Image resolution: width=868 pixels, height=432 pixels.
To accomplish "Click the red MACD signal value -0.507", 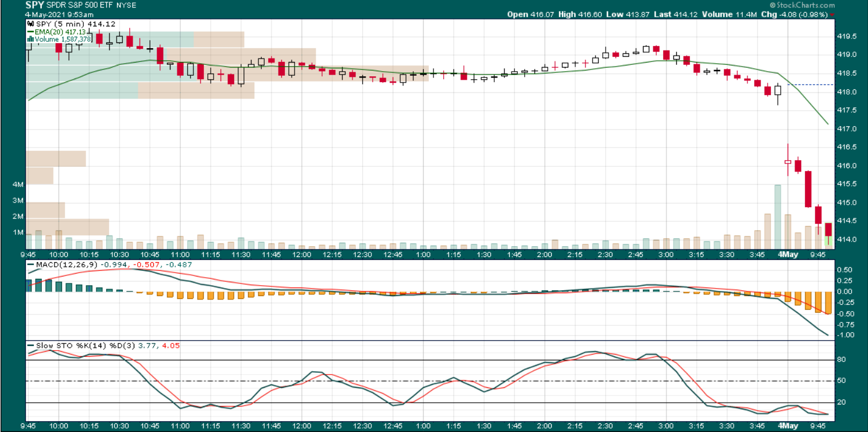I will [146, 264].
